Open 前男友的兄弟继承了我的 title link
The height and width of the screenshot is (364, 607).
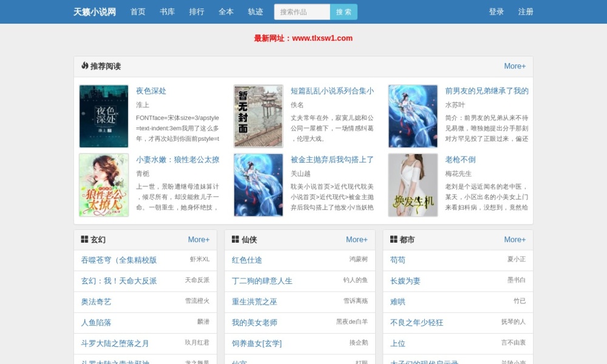pos(487,91)
